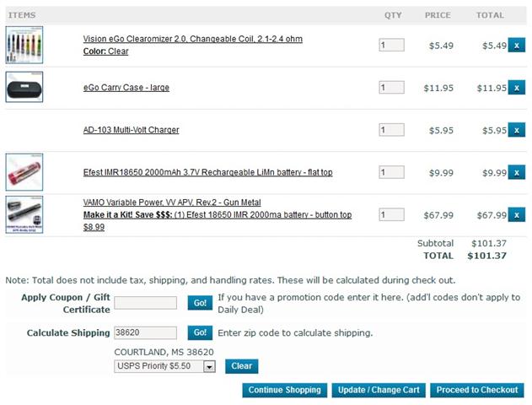
Task: Edit quantity for VAMO Variable Power
Action: (391, 214)
